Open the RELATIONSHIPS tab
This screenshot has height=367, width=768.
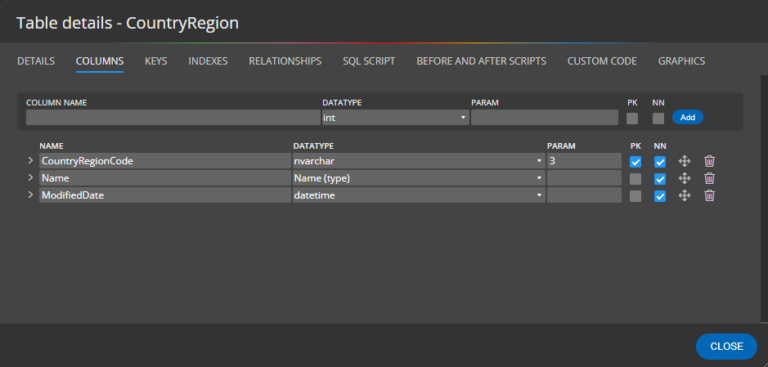(x=285, y=61)
